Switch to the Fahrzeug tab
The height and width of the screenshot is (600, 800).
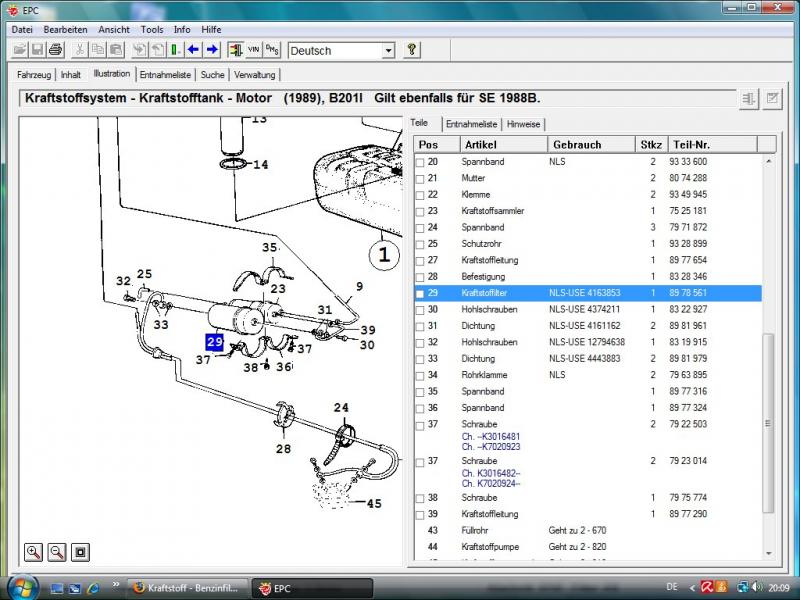tap(34, 75)
